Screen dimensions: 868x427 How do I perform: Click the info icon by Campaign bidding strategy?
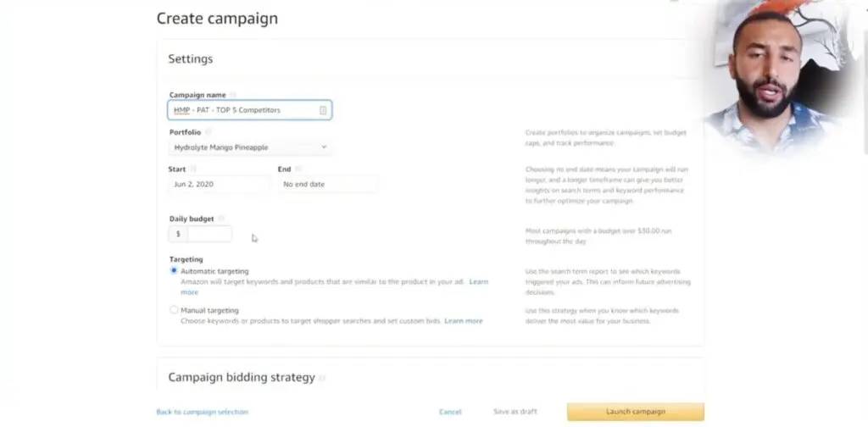pyautogui.click(x=322, y=378)
